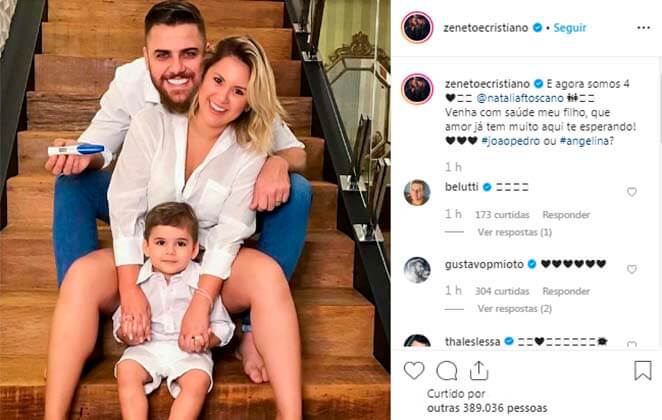Viewport: 662px width, 420px height.
Task: Open the family photo on the stairs
Action: 195,210
